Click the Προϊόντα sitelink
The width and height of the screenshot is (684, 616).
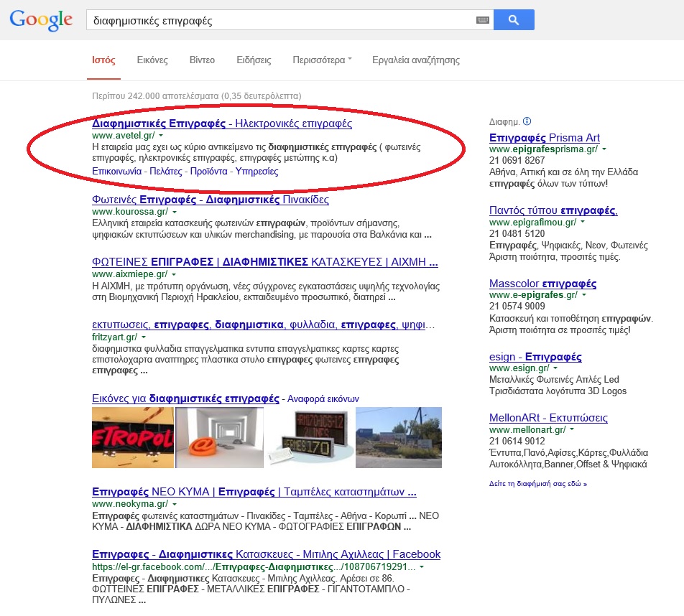(208, 172)
